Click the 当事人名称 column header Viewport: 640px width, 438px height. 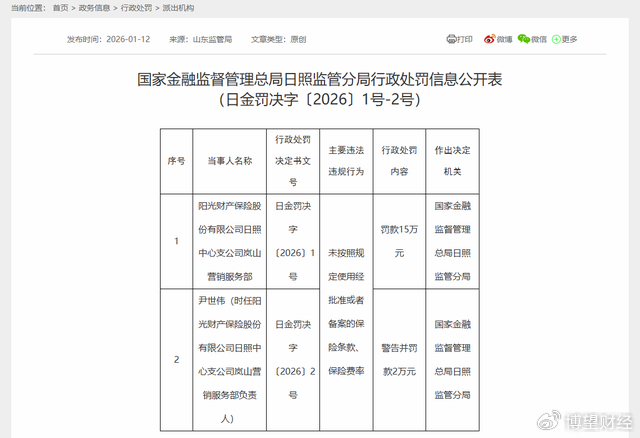point(230,161)
